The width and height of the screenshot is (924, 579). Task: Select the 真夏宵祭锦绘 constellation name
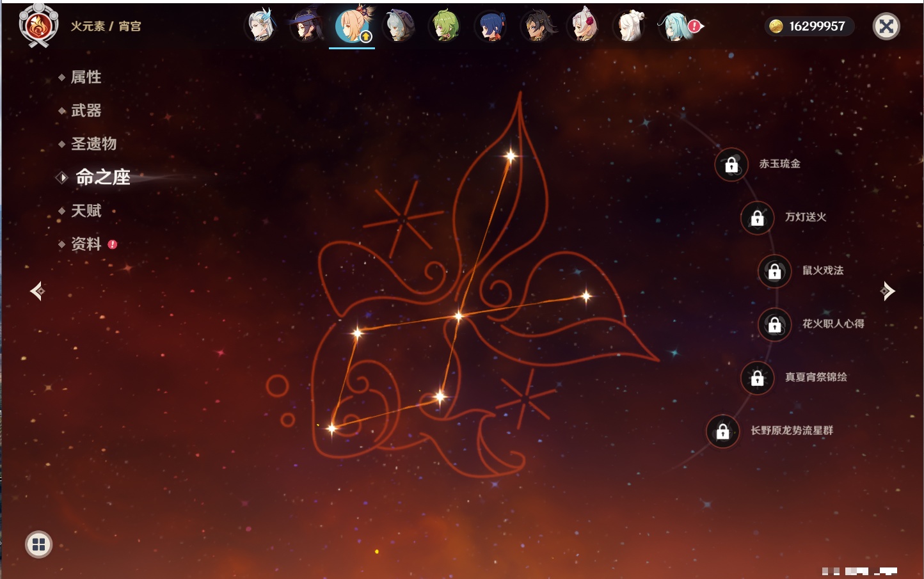pos(816,377)
